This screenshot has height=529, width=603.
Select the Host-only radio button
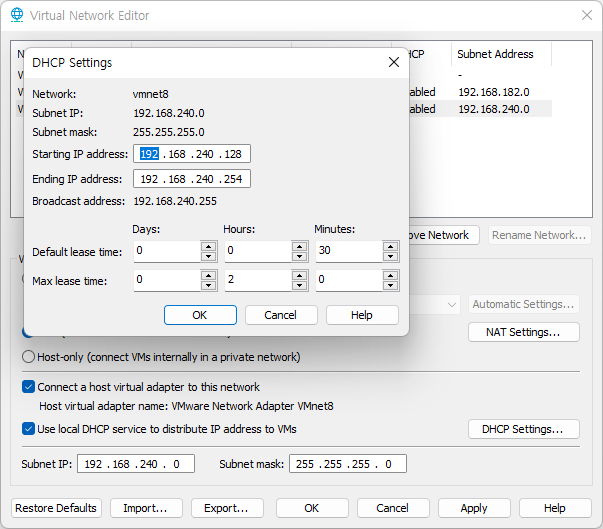(28, 357)
